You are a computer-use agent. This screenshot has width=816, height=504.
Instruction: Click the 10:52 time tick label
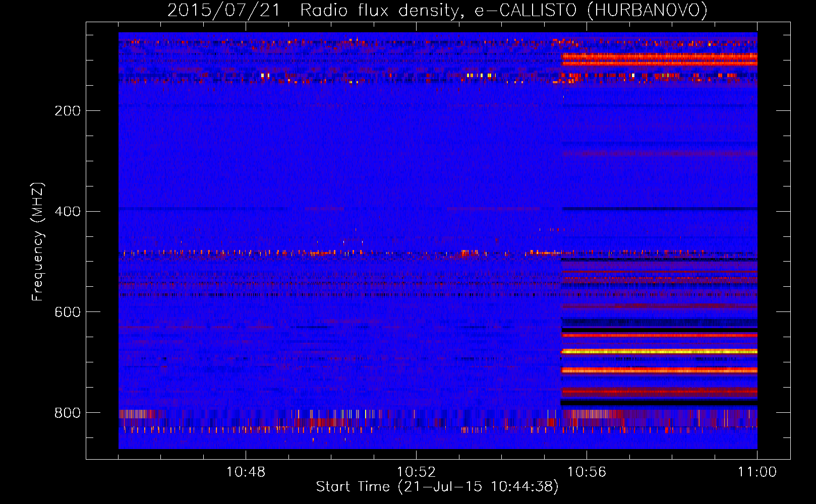(x=416, y=472)
